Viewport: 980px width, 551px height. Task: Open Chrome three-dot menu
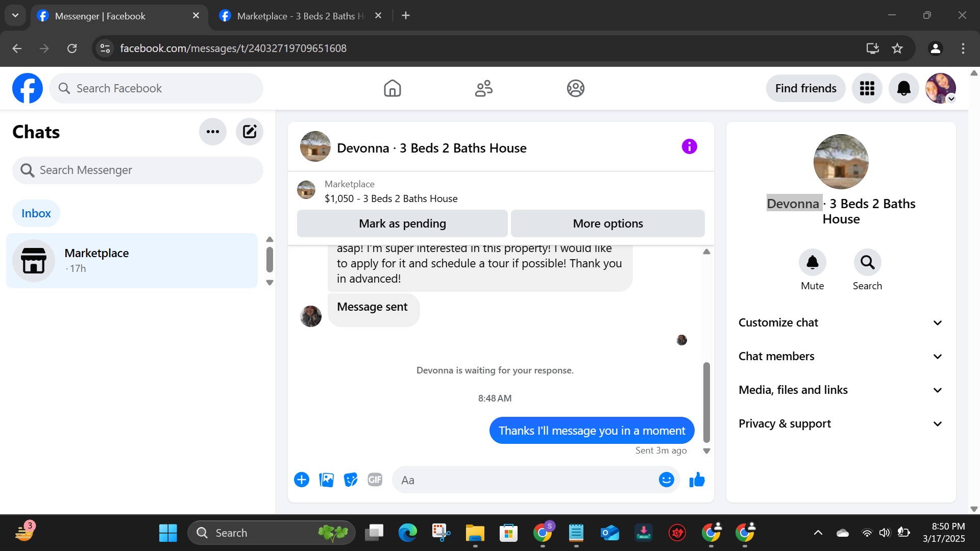(x=963, y=48)
